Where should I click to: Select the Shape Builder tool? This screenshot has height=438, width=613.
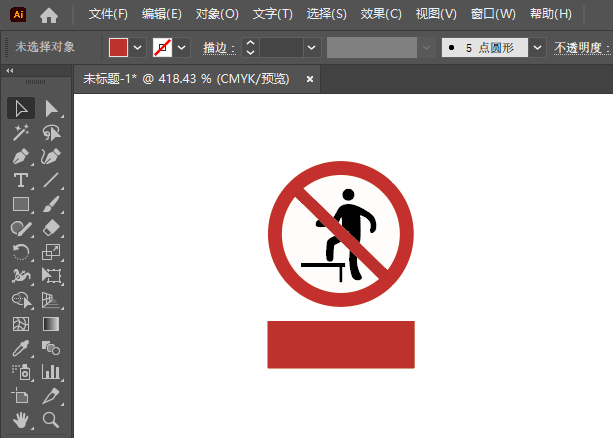pos(21,300)
